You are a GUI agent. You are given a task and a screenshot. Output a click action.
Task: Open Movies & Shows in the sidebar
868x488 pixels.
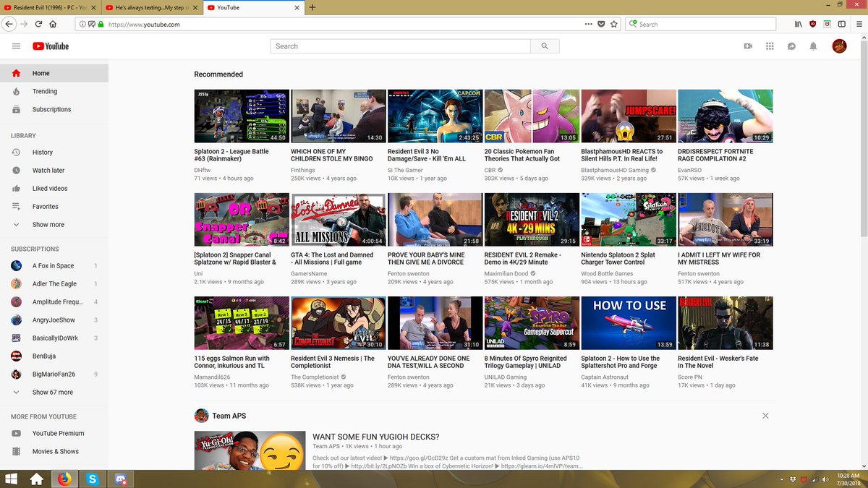pos(54,451)
